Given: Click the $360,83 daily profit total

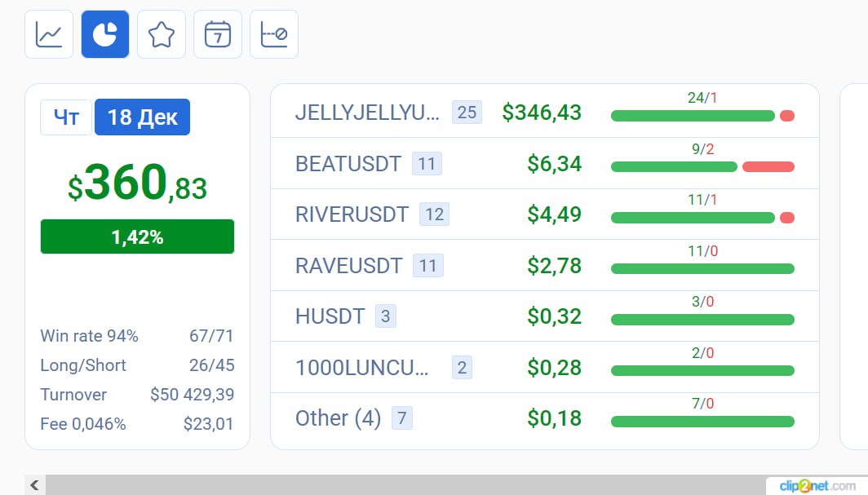Looking at the screenshot, I should click(137, 183).
